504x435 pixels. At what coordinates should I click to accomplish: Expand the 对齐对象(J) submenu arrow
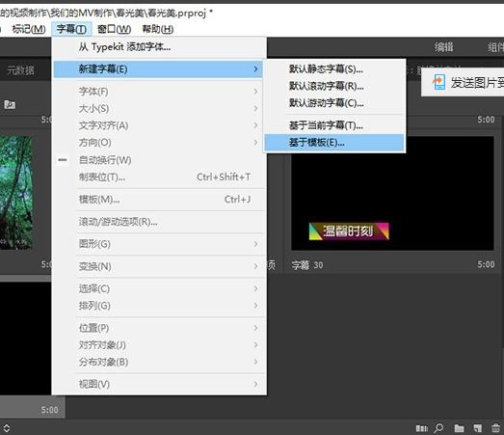pos(256,345)
